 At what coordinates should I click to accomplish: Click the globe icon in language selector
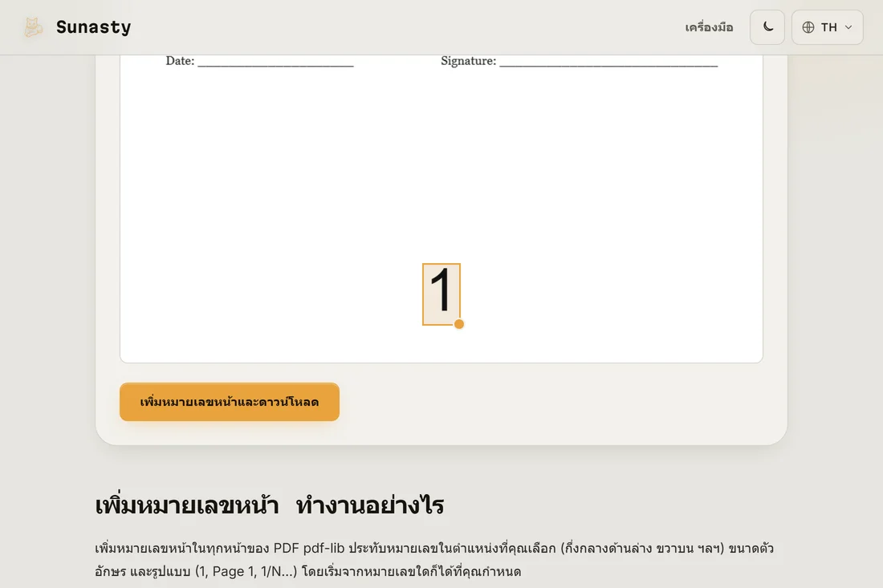pyautogui.click(x=808, y=27)
